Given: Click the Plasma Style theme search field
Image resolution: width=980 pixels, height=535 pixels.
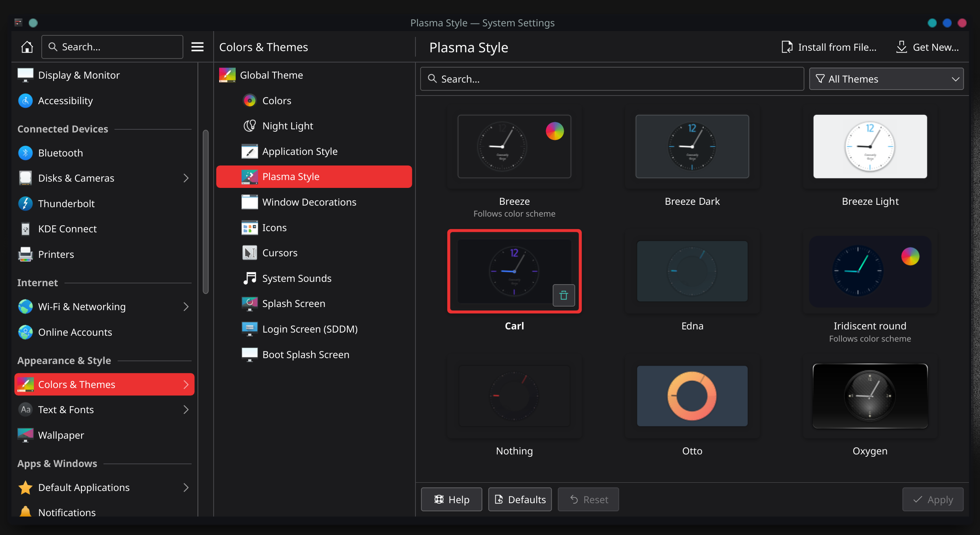Looking at the screenshot, I should 612,79.
